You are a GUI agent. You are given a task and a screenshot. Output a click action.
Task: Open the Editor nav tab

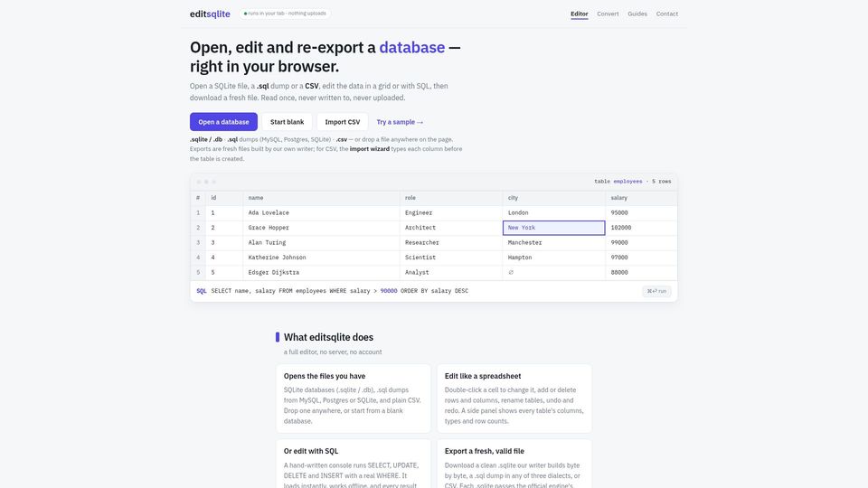[x=579, y=14]
